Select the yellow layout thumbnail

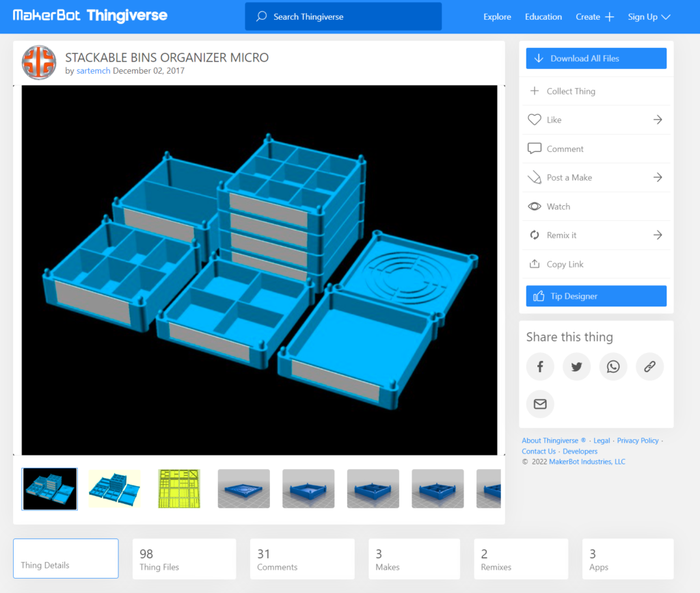coord(179,488)
